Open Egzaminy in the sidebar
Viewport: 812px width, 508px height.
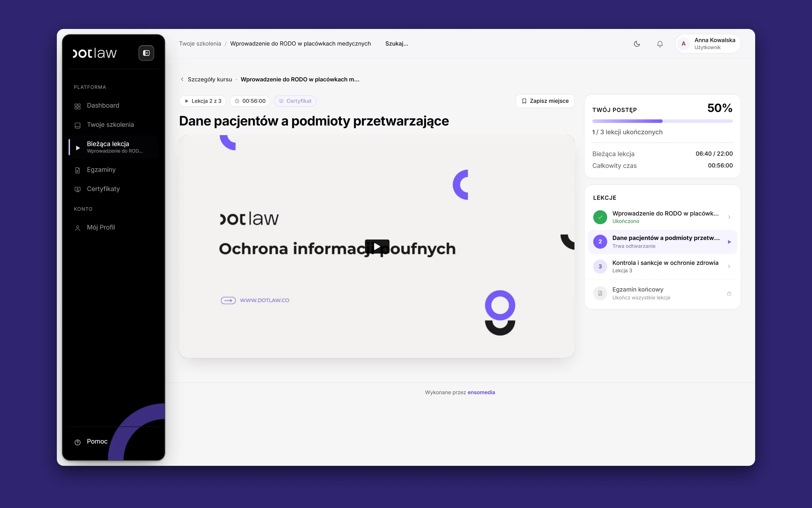pyautogui.click(x=113, y=170)
